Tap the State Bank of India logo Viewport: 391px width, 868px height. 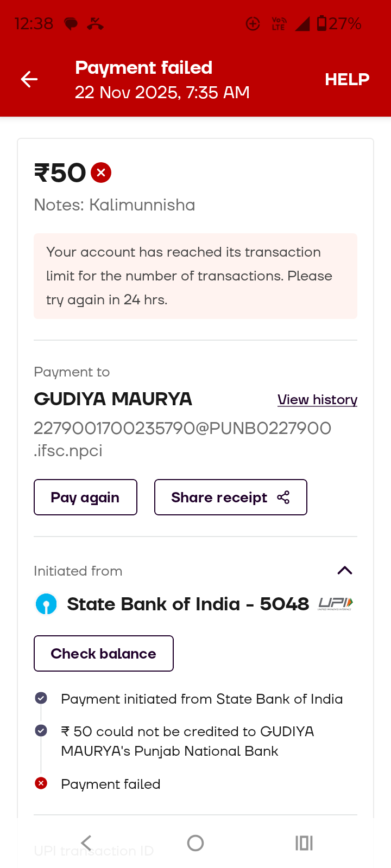click(x=46, y=604)
